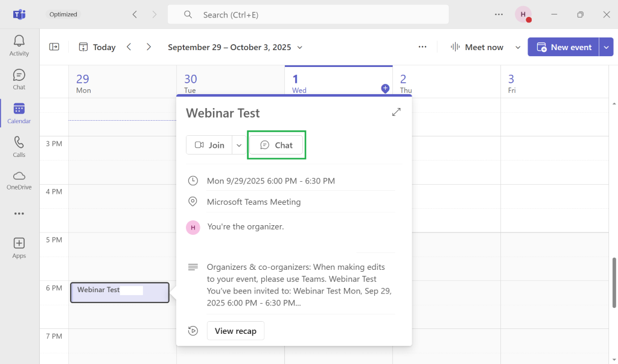The width and height of the screenshot is (618, 364).
Task: Go back with the title bar arrow
Action: pyautogui.click(x=135, y=14)
